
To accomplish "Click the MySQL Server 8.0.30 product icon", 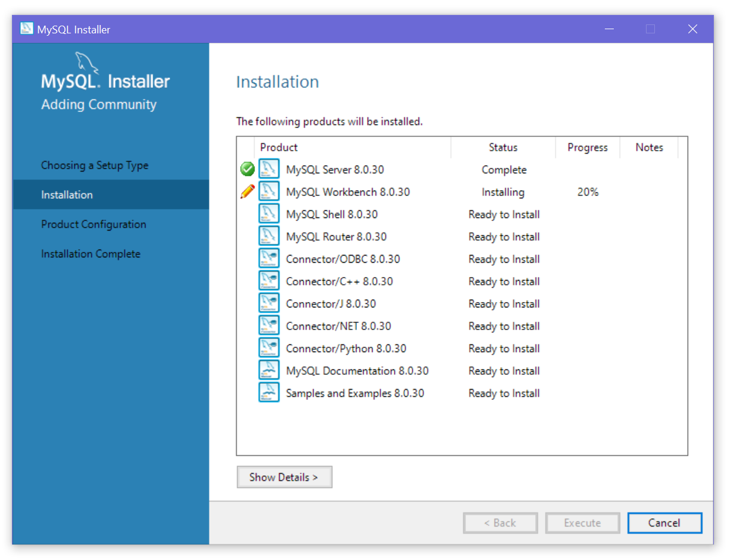I will pyautogui.click(x=269, y=169).
